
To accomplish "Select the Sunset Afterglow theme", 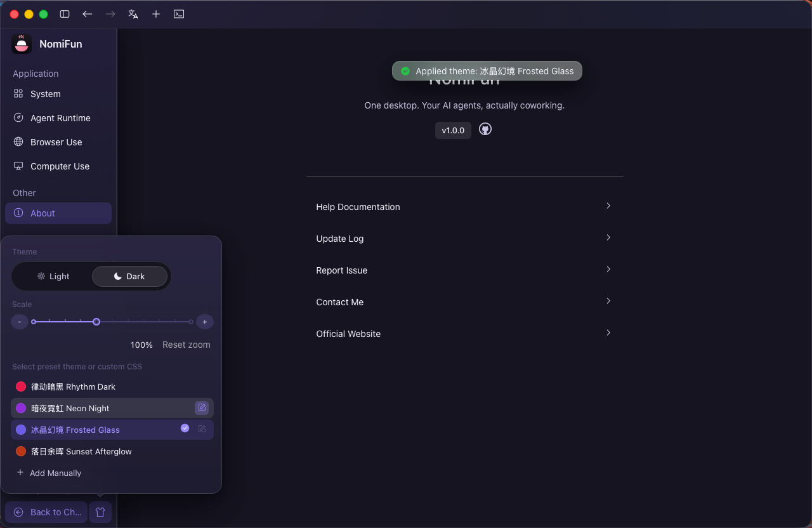I will [112, 451].
